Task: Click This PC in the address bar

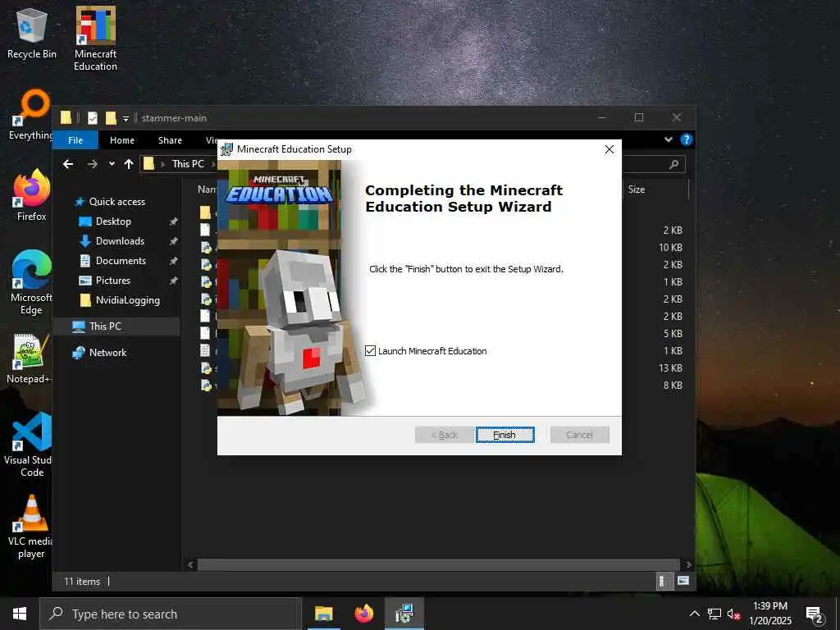Action: tap(188, 164)
